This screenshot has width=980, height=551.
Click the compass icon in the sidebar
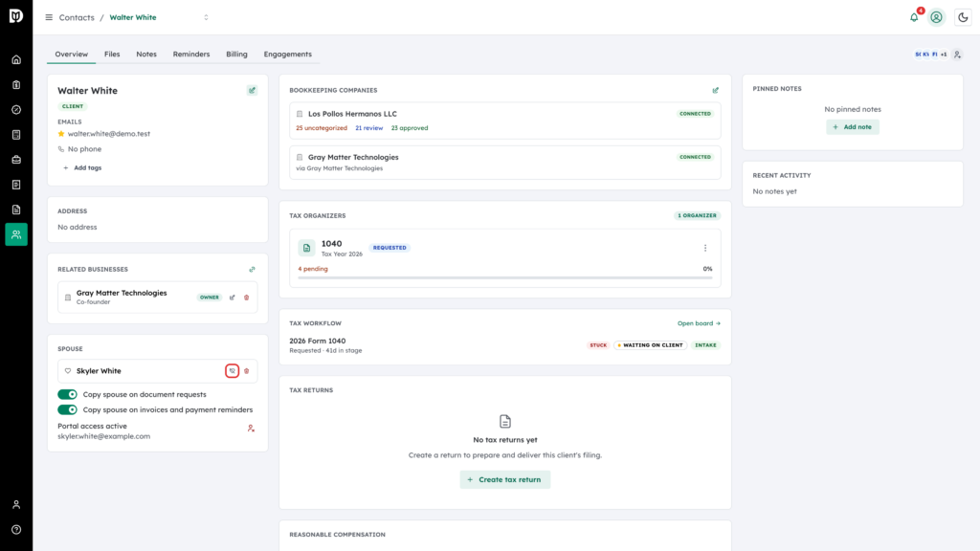point(16,110)
